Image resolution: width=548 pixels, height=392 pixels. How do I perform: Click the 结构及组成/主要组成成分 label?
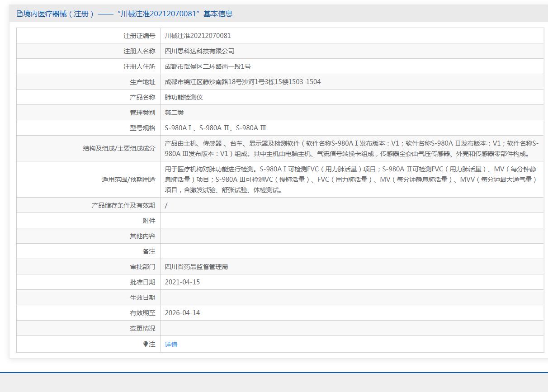click(x=119, y=148)
